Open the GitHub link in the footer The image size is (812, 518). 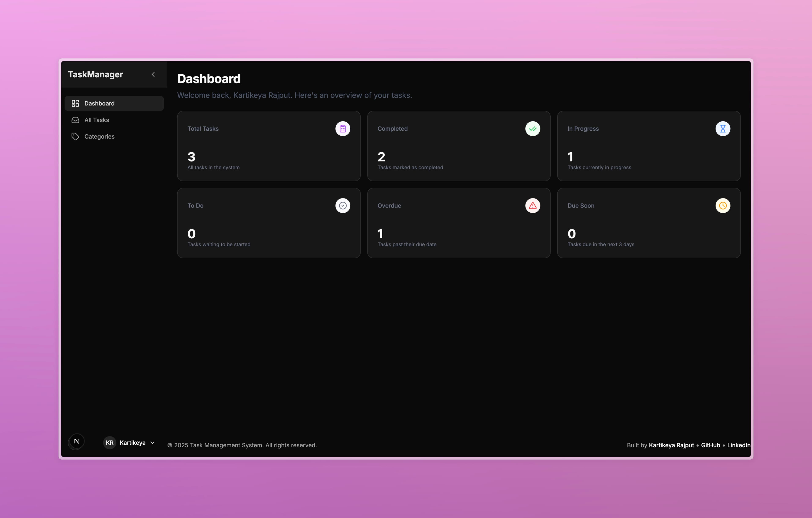pos(710,445)
